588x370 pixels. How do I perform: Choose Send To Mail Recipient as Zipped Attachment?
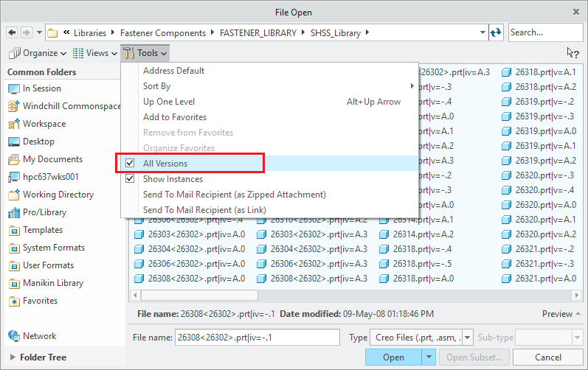(x=269, y=195)
